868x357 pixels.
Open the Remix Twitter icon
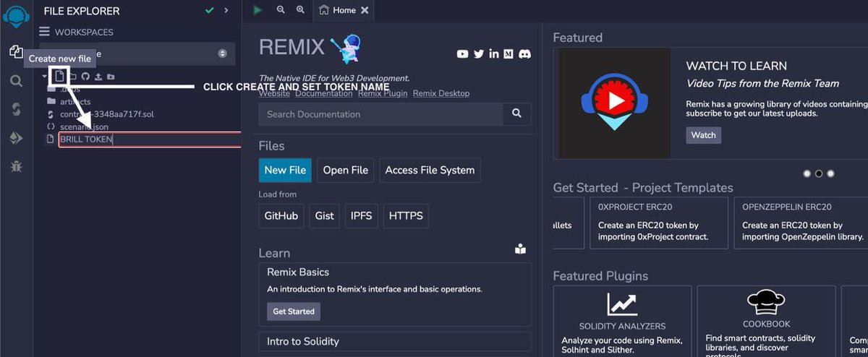pyautogui.click(x=479, y=54)
